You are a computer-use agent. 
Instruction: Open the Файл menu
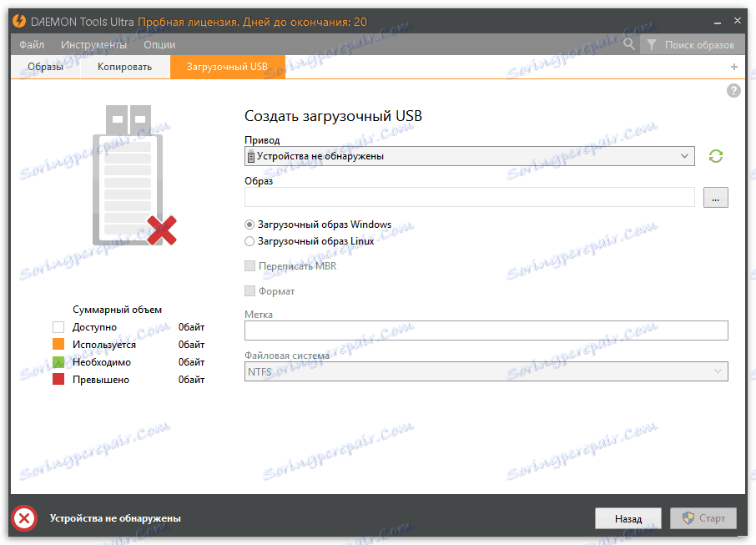[32, 45]
